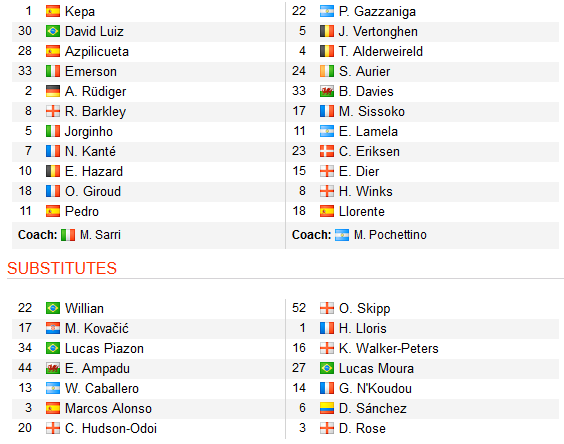Click substitute C. Hudson-Odoi
The image size is (564, 444).
click(111, 428)
